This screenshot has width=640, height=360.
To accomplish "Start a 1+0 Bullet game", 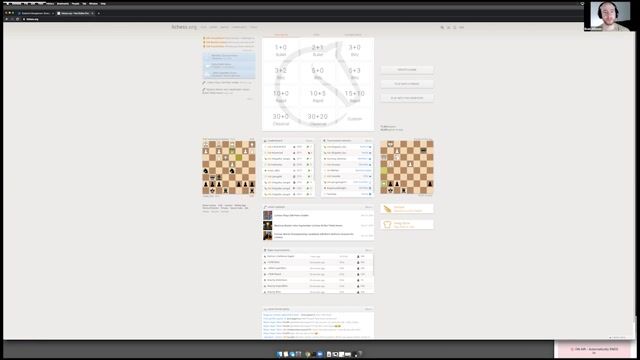I will (x=281, y=50).
